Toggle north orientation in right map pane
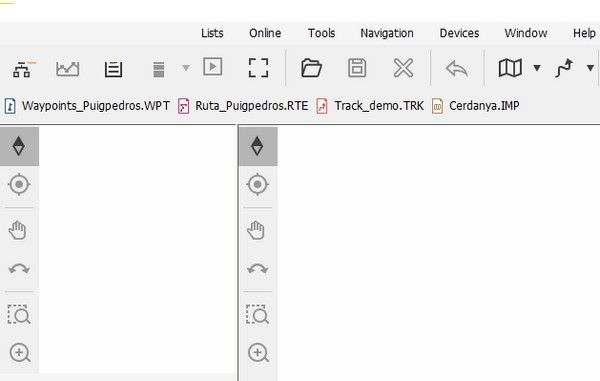The image size is (600, 381). 258,146
